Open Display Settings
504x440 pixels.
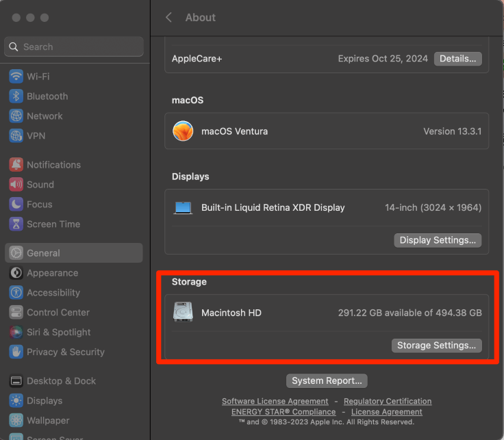438,240
